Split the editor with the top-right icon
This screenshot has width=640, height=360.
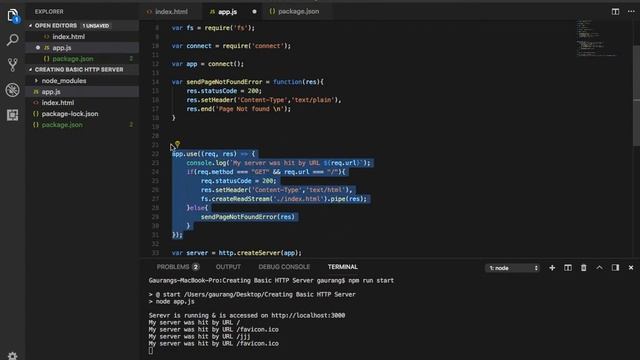[x=615, y=12]
